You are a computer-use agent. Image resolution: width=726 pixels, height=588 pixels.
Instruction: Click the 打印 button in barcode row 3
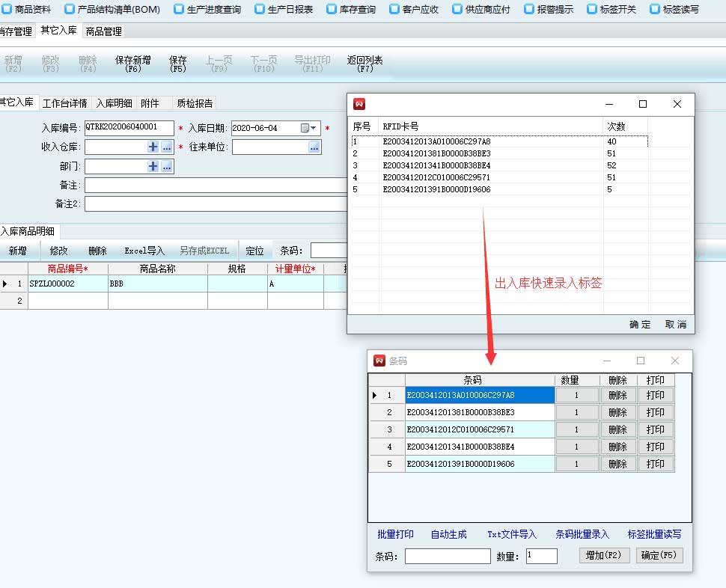pyautogui.click(x=655, y=429)
